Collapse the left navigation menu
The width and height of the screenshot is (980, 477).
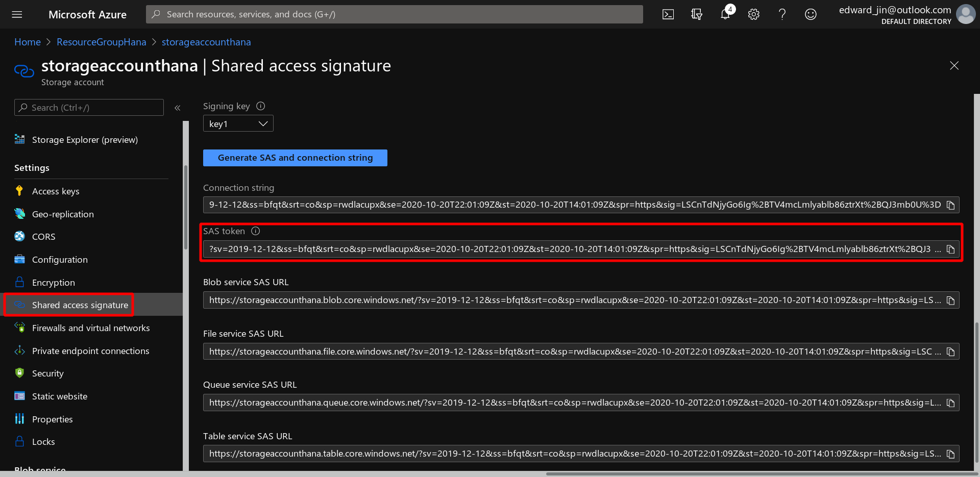coord(178,108)
